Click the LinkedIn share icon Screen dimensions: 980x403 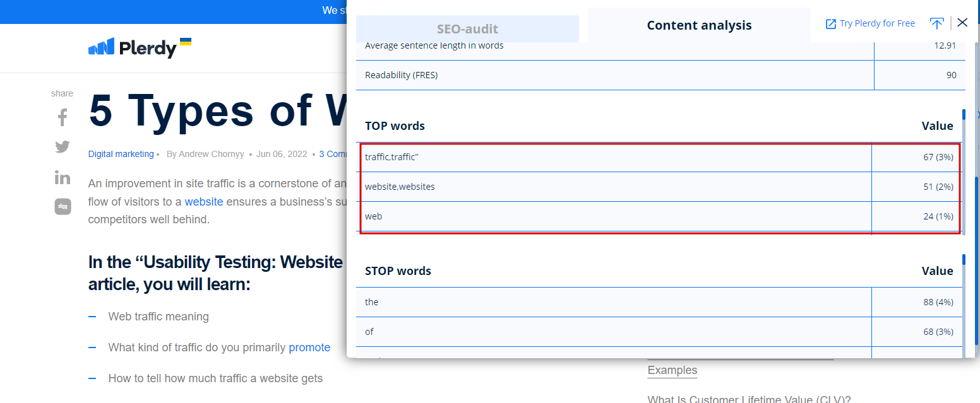coord(62,177)
